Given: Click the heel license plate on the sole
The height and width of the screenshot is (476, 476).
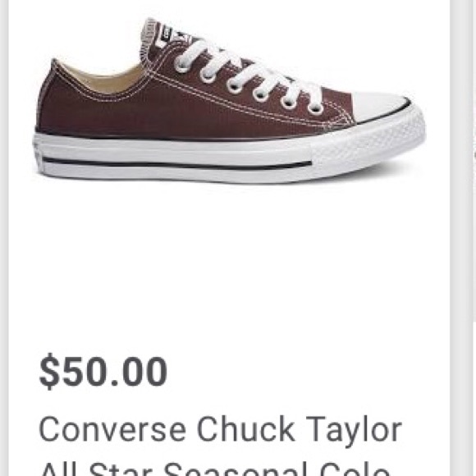Looking at the screenshot, I should coord(37,153).
